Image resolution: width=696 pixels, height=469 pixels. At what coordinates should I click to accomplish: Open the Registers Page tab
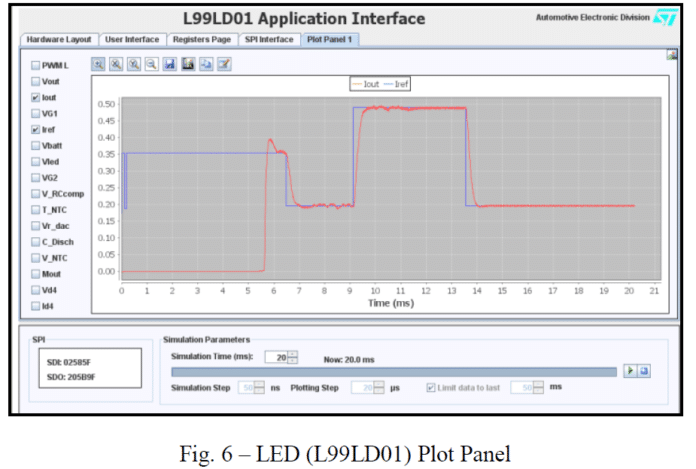coord(202,39)
